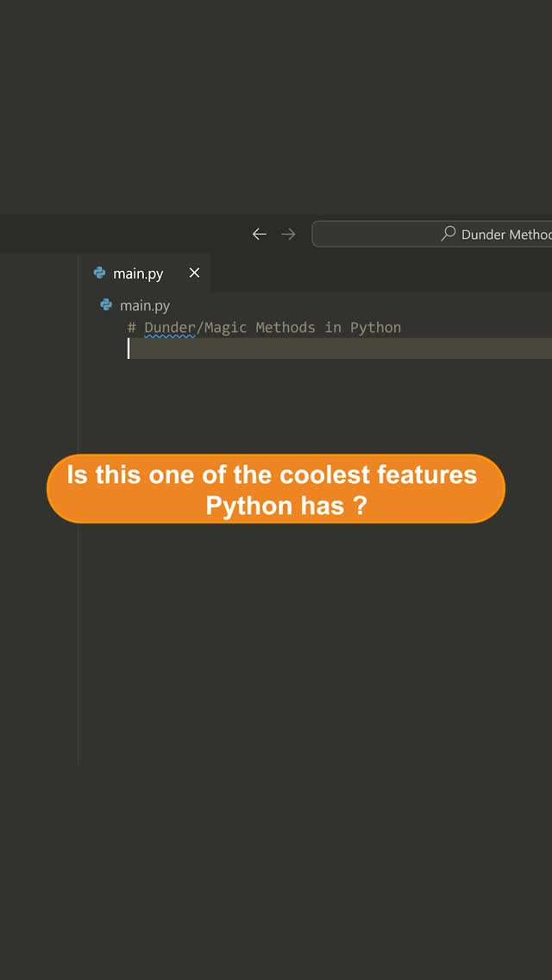Click the word Methods in the comment
Image resolution: width=552 pixels, height=980 pixels.
coord(285,328)
